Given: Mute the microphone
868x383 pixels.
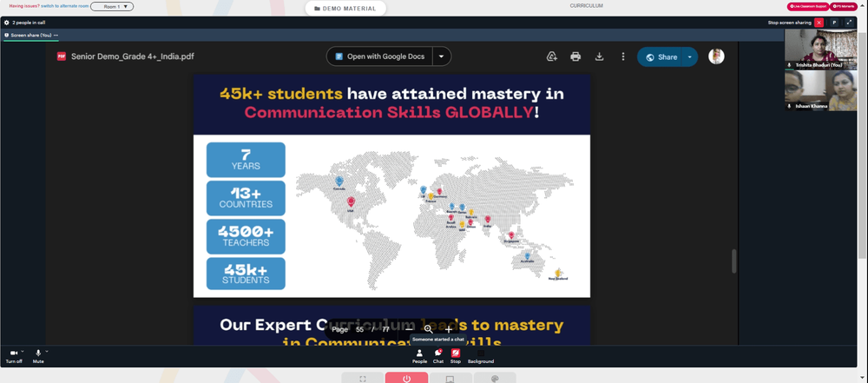Looking at the screenshot, I should pyautogui.click(x=38, y=356).
